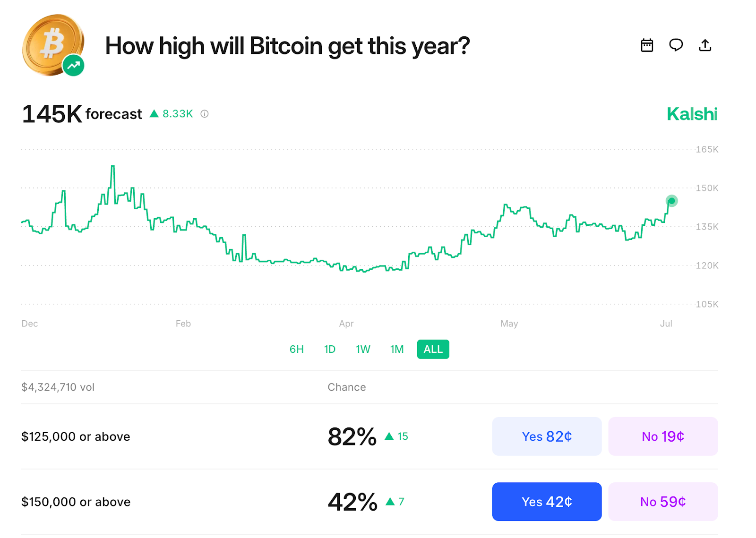The height and width of the screenshot is (538, 756).
Task: Switch chart to 6H time range
Action: (x=296, y=349)
